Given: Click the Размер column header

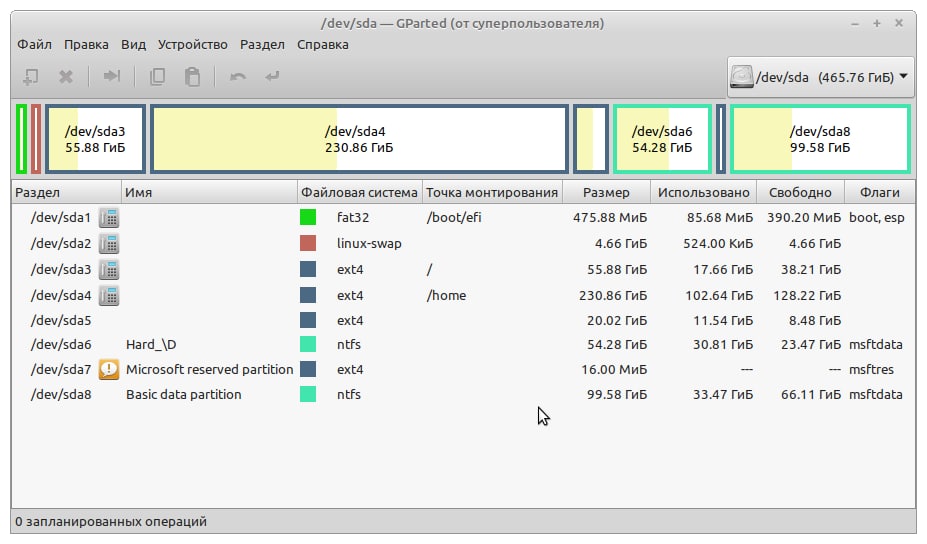Looking at the screenshot, I should pos(606,192).
